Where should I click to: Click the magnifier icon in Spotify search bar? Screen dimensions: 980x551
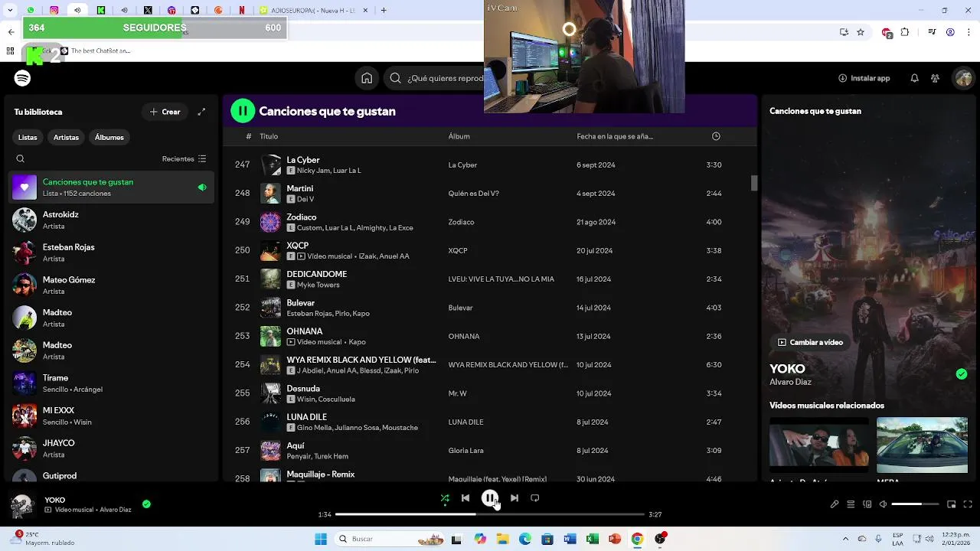395,78
